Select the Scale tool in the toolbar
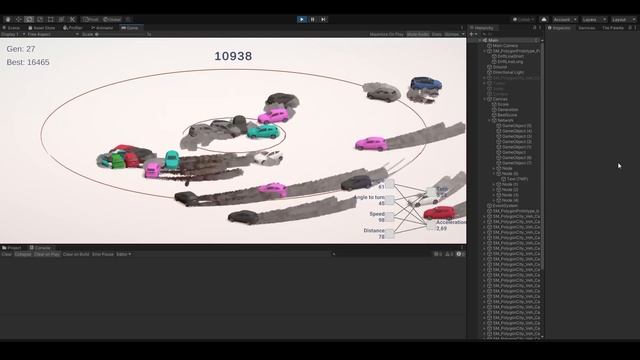The width and height of the screenshot is (640, 360). click(40, 19)
